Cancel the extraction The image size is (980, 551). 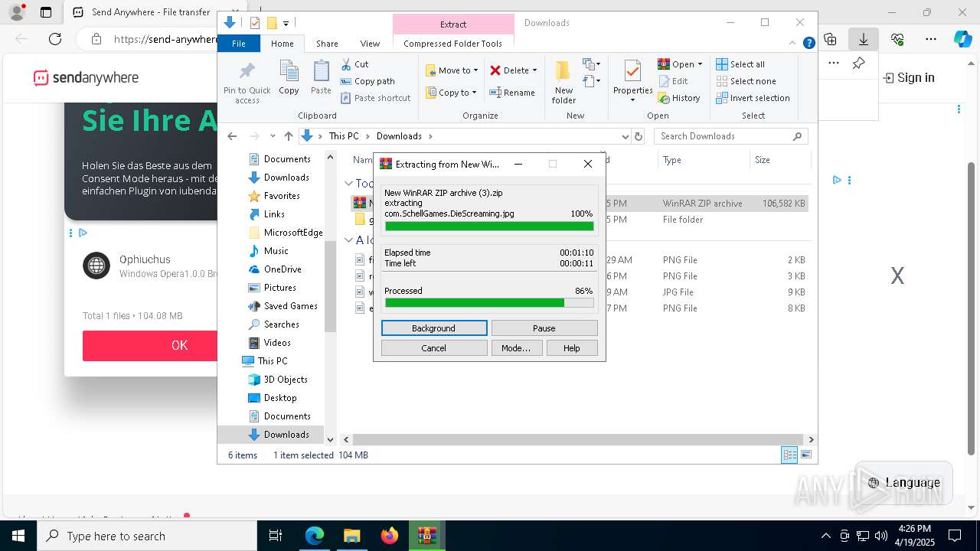[434, 348]
